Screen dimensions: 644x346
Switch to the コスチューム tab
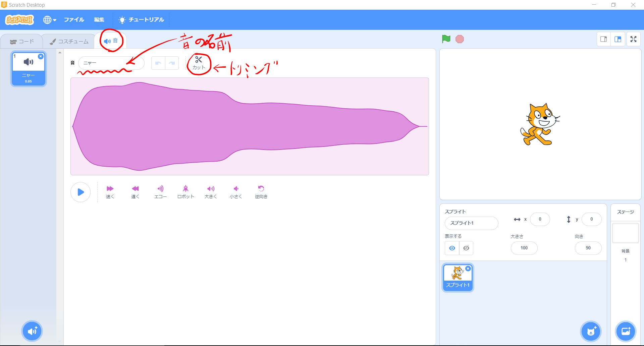click(x=69, y=42)
